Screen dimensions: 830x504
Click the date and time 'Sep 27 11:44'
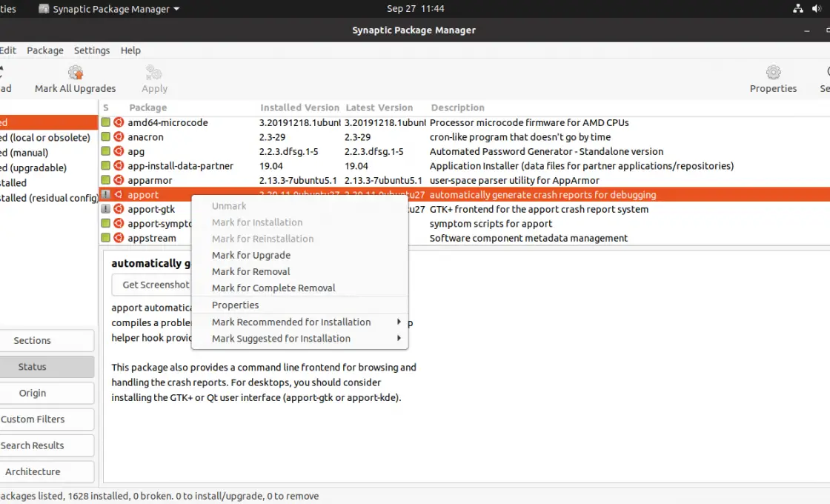(416, 8)
